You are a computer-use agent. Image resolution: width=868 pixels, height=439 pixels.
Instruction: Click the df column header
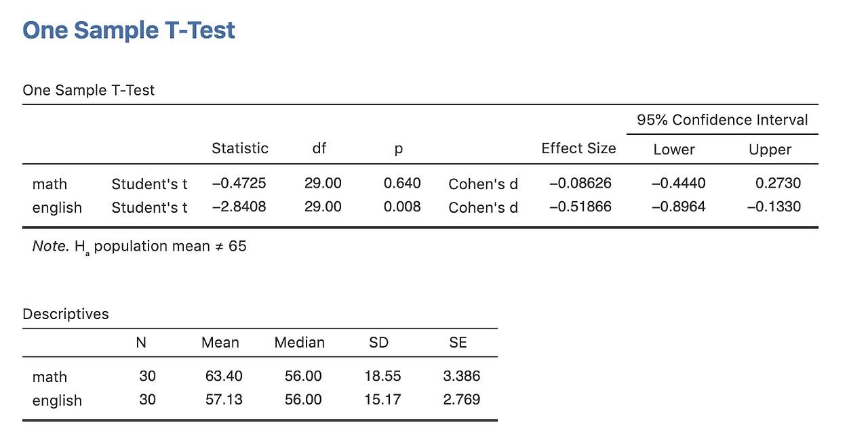point(319,148)
